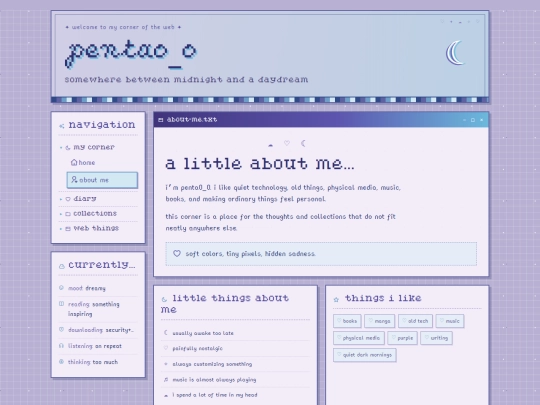Click the smiley icon next to mood dreamy
The width and height of the screenshot is (540, 405).
click(61, 288)
